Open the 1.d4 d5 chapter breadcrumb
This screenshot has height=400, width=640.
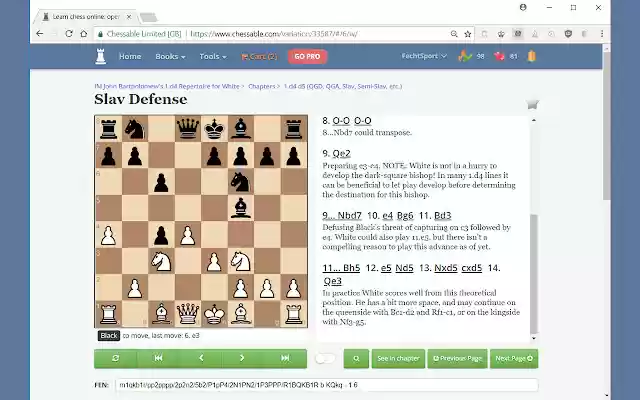click(343, 86)
